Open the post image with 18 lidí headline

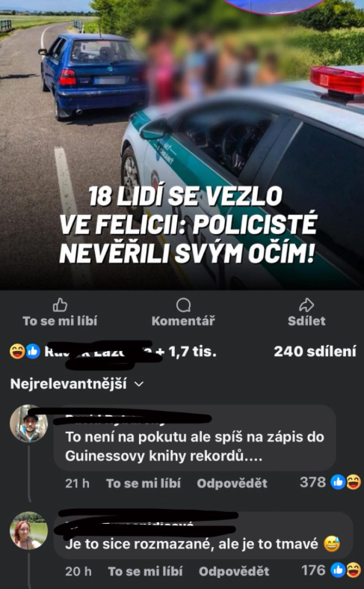(182, 144)
